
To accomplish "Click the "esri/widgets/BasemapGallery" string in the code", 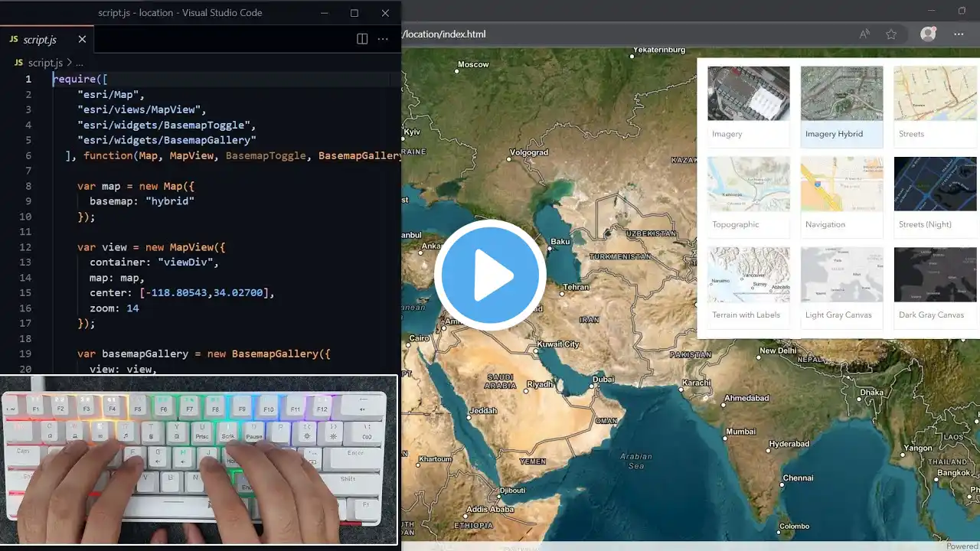I will (166, 140).
